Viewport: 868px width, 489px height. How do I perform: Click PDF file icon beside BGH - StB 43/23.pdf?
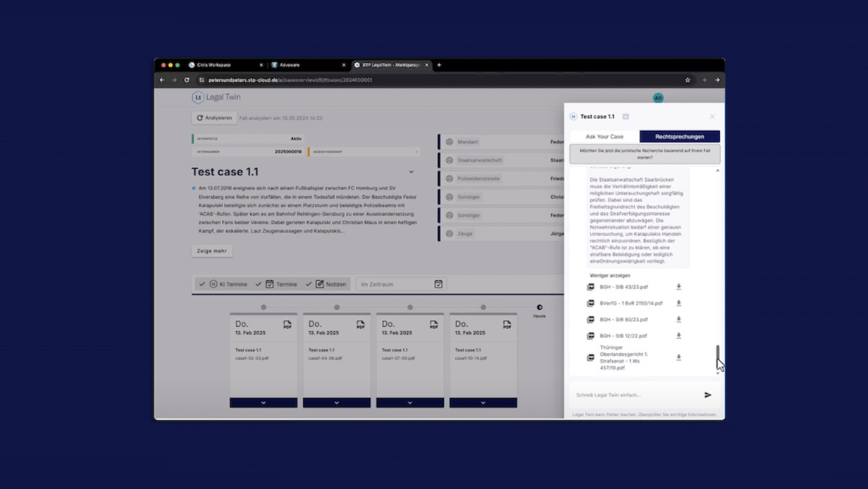(x=591, y=287)
